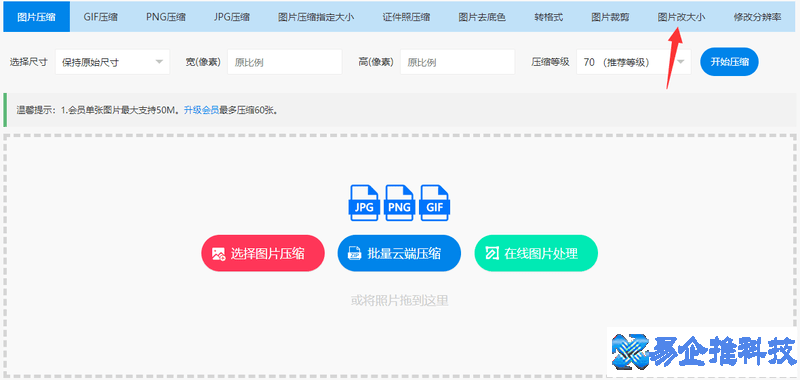800x380 pixels.
Task: Start compression with 开始压缩 button
Action: coord(729,62)
